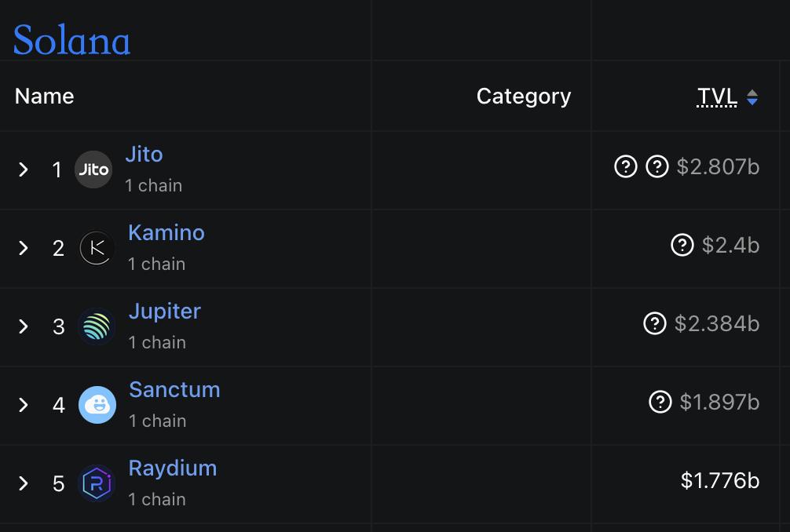Expand the Jupiter row chevron
790x532 pixels.
(24, 326)
